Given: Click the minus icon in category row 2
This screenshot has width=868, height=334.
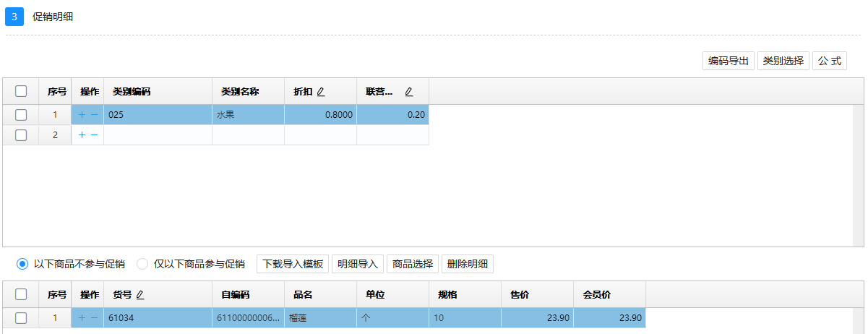Looking at the screenshot, I should [94, 134].
